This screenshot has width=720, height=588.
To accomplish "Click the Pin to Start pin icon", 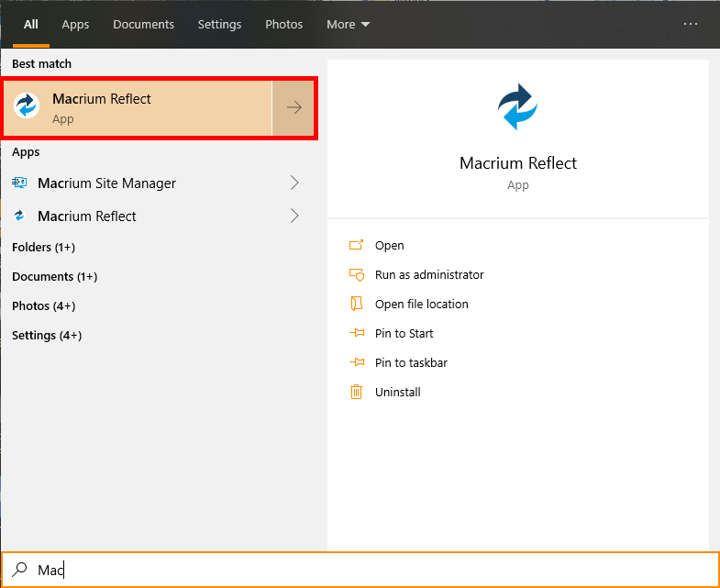I will [x=357, y=333].
